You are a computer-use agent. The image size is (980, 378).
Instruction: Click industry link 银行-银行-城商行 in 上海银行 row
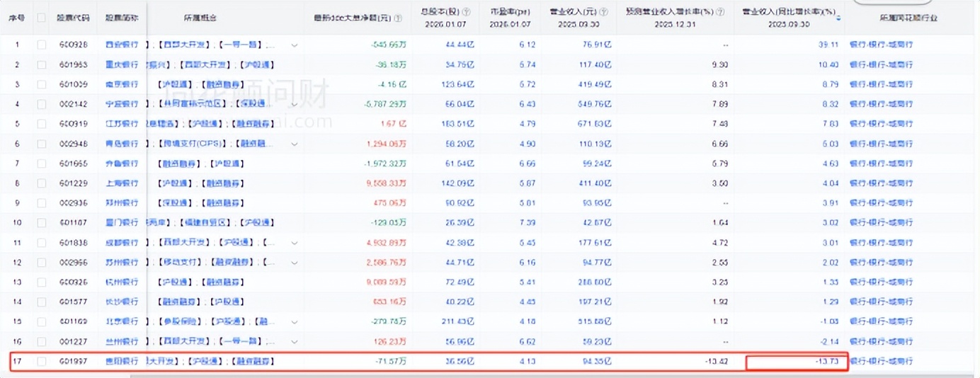pos(882,183)
